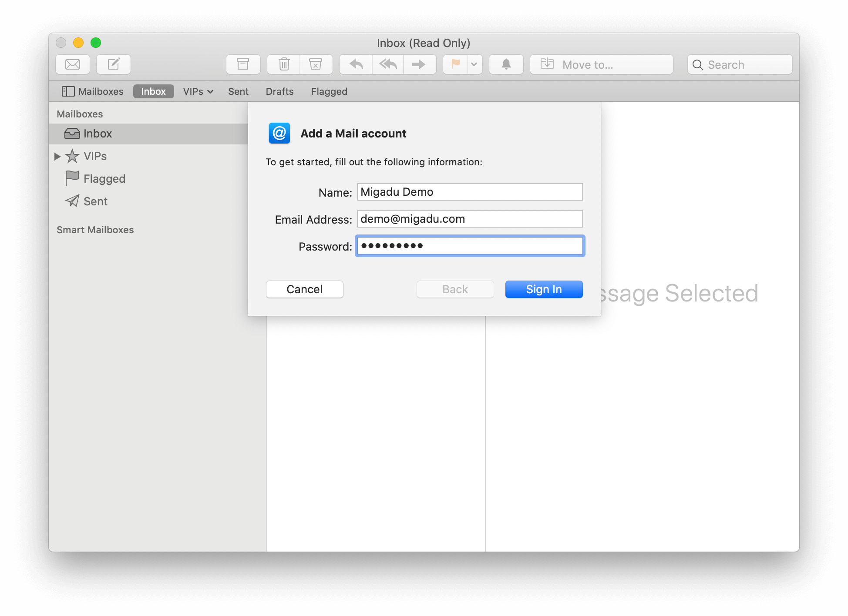Select VIPs star in the sidebar
Screen dimensions: 848x616
[x=72, y=156]
